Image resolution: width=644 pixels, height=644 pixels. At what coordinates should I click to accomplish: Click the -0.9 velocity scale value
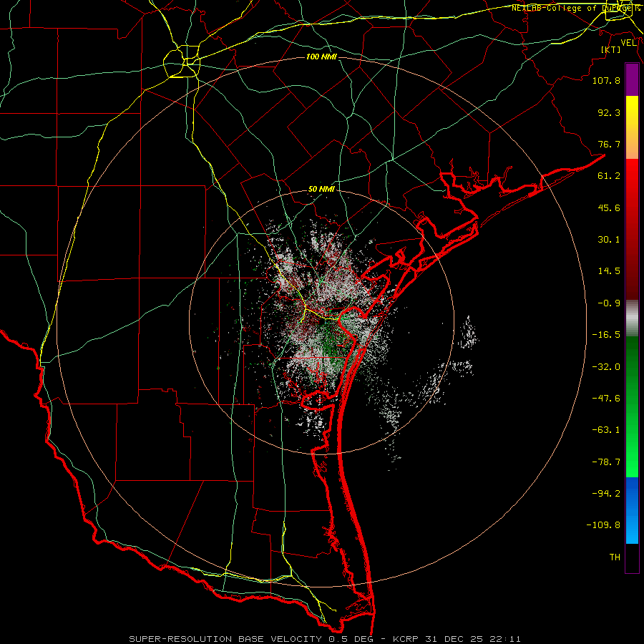coord(609,303)
